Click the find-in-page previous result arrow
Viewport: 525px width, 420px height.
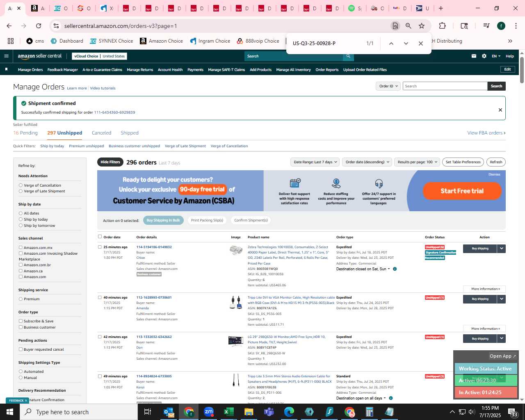(391, 43)
